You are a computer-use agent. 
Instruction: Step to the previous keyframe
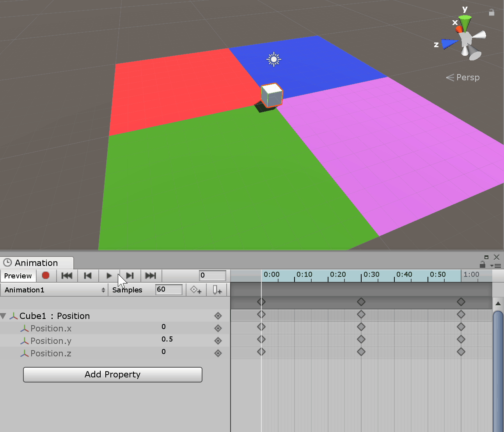[x=88, y=276]
